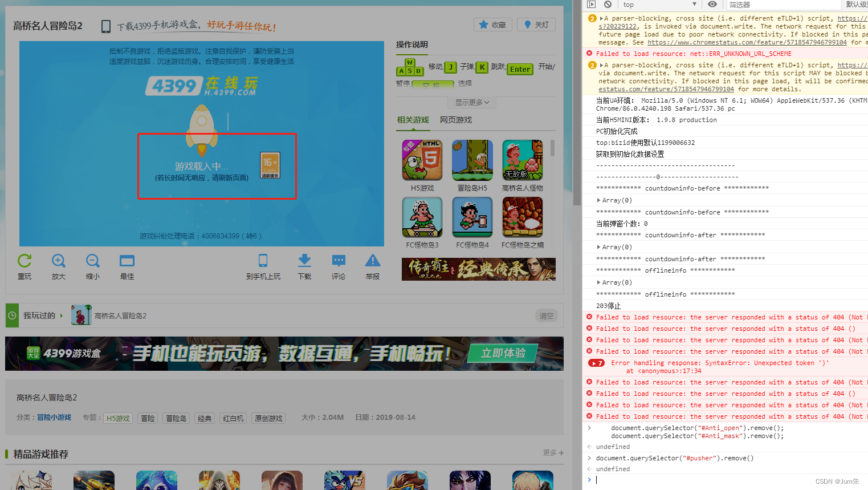868x490 pixels.
Task: Select the H5游戏 topic tag
Action: pos(118,418)
